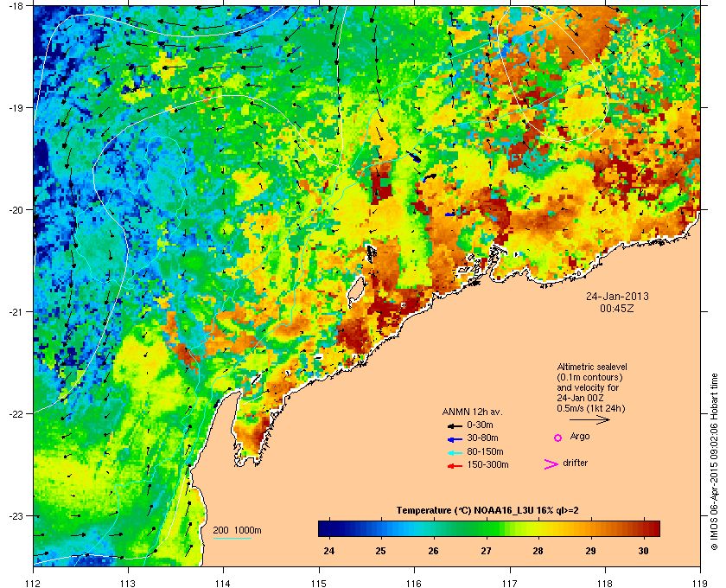Click the '80-150m' depth label
Image resolution: width=726 pixels, height=588 pixels.
485,451
